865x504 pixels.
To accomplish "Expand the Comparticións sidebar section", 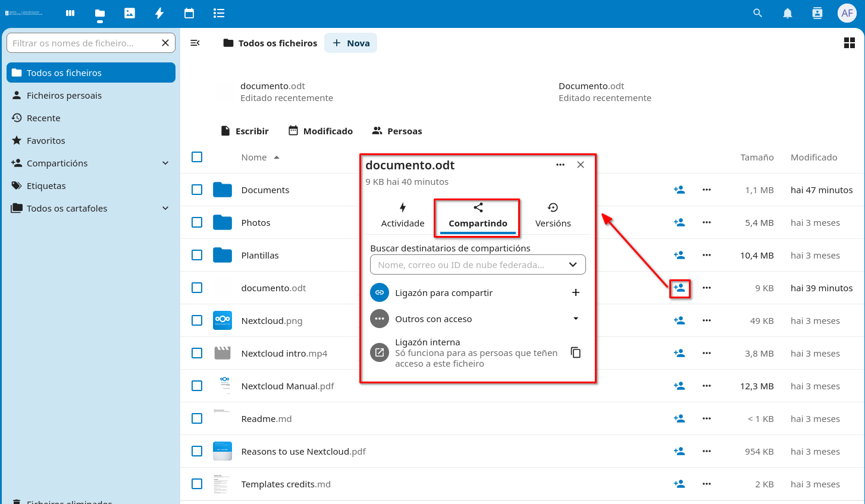I will [x=165, y=163].
